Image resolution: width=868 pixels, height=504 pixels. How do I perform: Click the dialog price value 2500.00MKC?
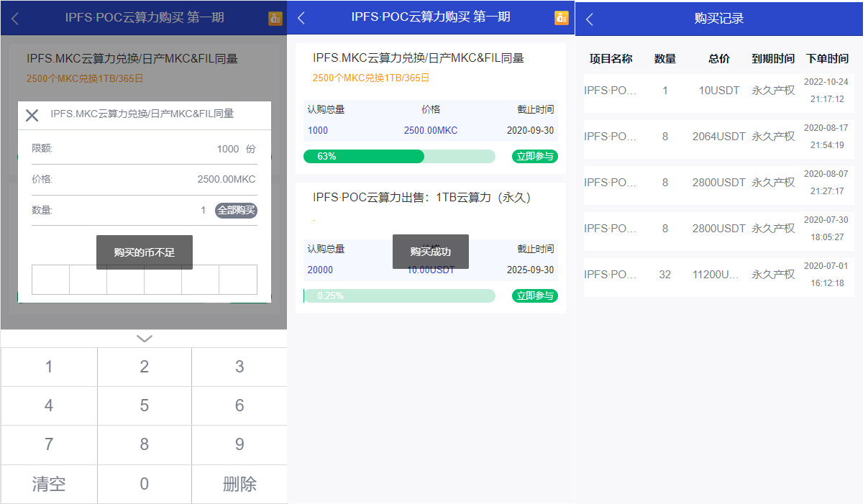[227, 180]
